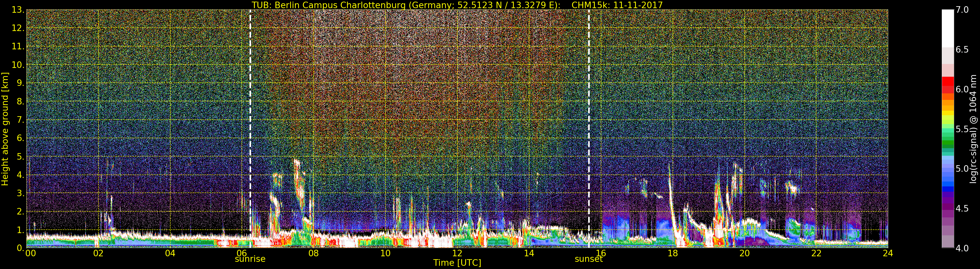Click the '08' time axis tick label

coord(313,253)
